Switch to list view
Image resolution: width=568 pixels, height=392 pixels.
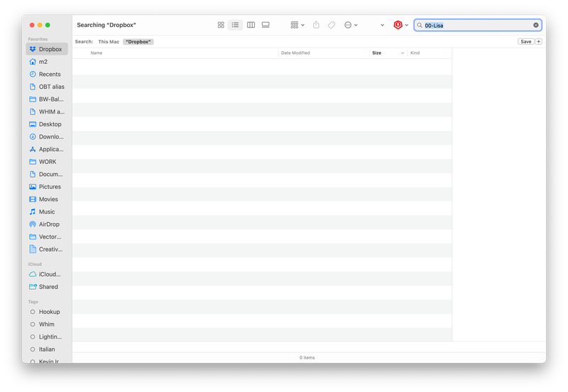236,25
